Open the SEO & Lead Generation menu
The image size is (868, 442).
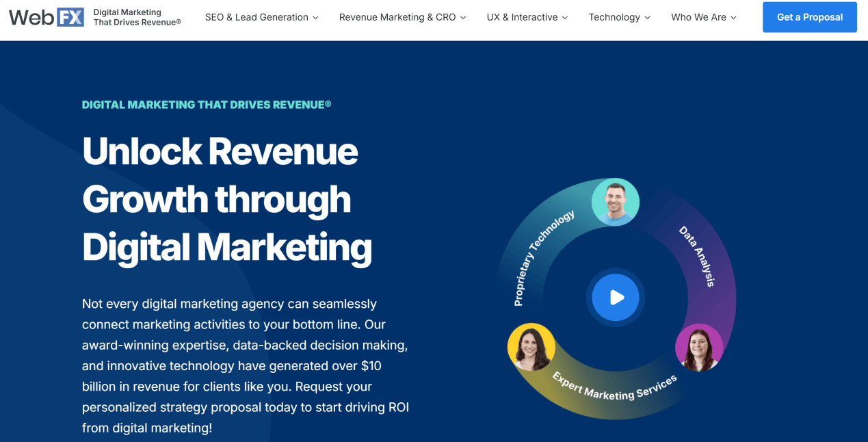(262, 17)
